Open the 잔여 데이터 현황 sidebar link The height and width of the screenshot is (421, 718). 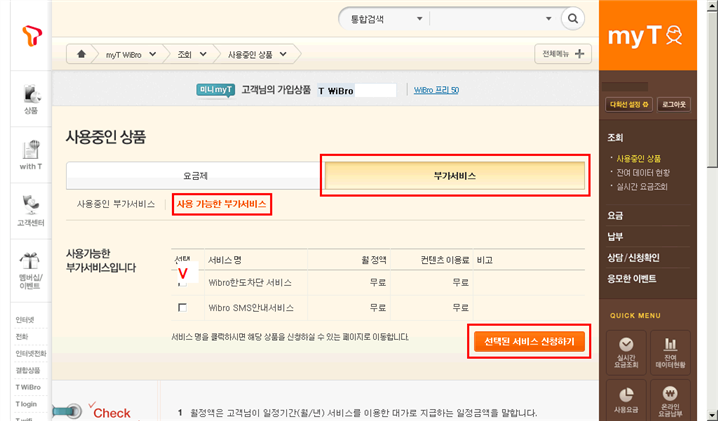[x=643, y=173]
